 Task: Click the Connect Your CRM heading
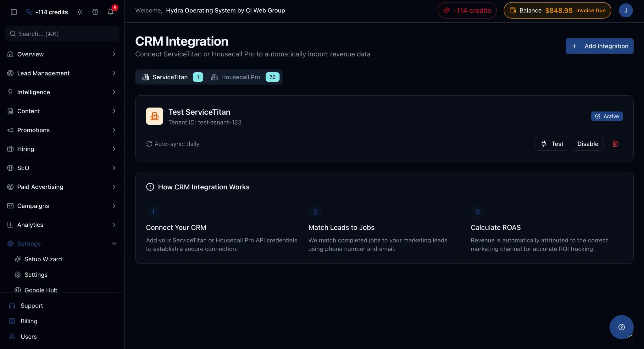tap(176, 227)
